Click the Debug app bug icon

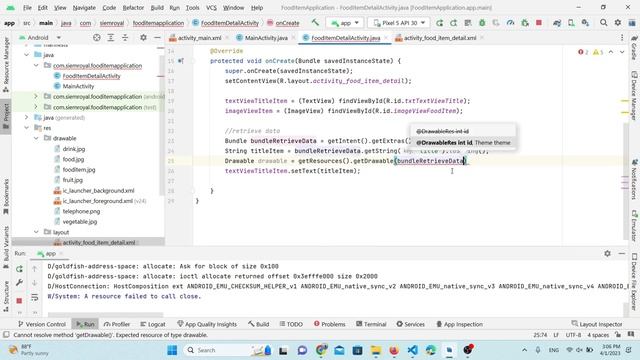[x=482, y=23]
